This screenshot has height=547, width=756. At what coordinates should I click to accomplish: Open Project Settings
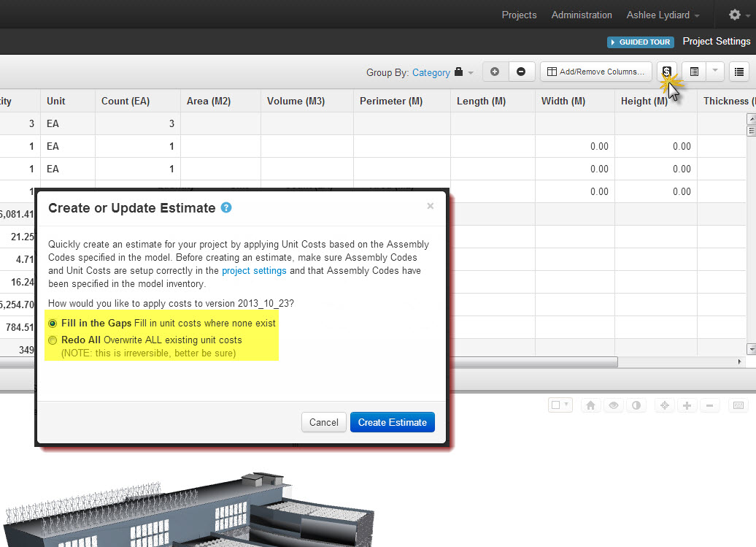(x=716, y=42)
